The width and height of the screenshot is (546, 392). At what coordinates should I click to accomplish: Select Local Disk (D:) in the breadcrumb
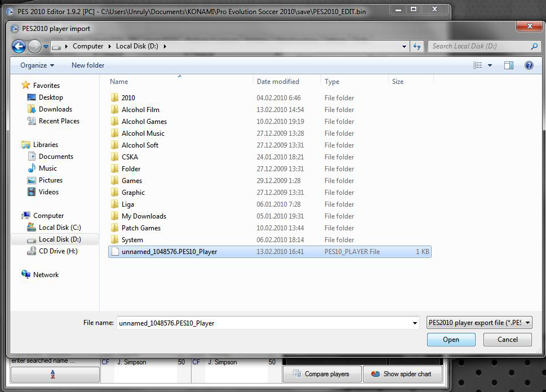(x=137, y=46)
